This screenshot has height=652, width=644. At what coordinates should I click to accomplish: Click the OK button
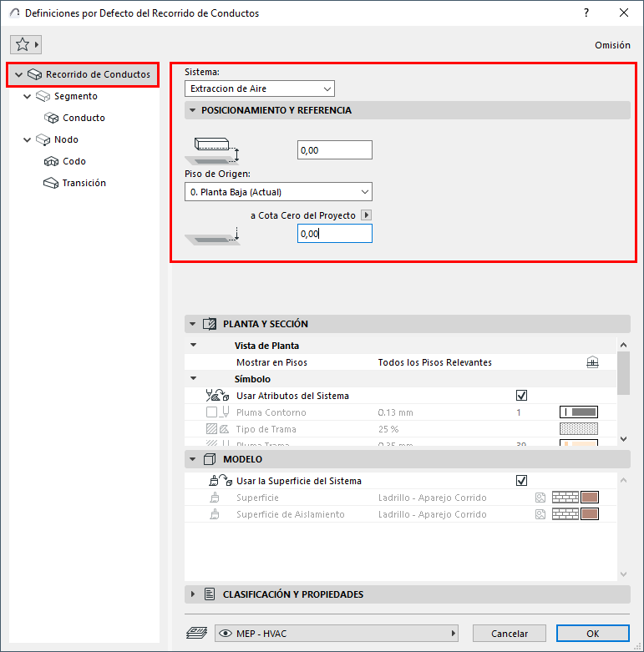593,634
